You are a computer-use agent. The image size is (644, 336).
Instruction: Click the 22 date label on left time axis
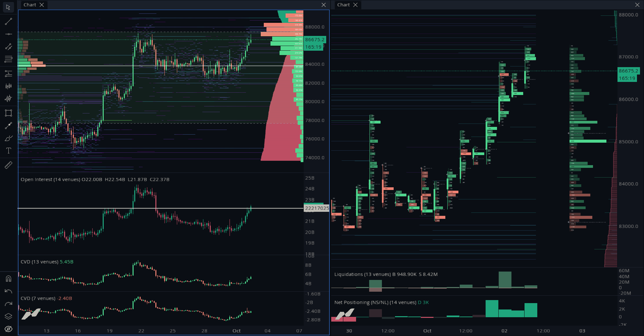click(141, 331)
